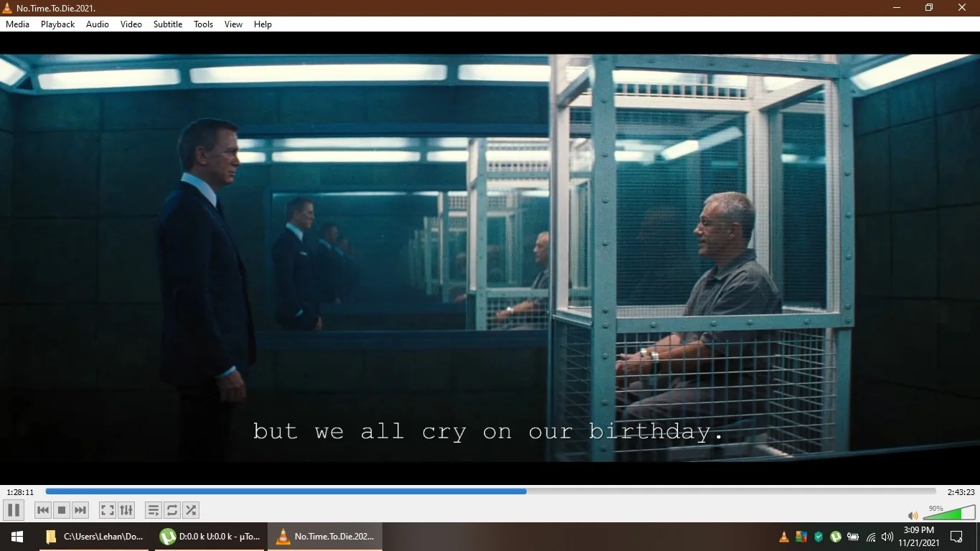Open the Subtitle menu
Viewport: 980px width, 551px height.
168,24
